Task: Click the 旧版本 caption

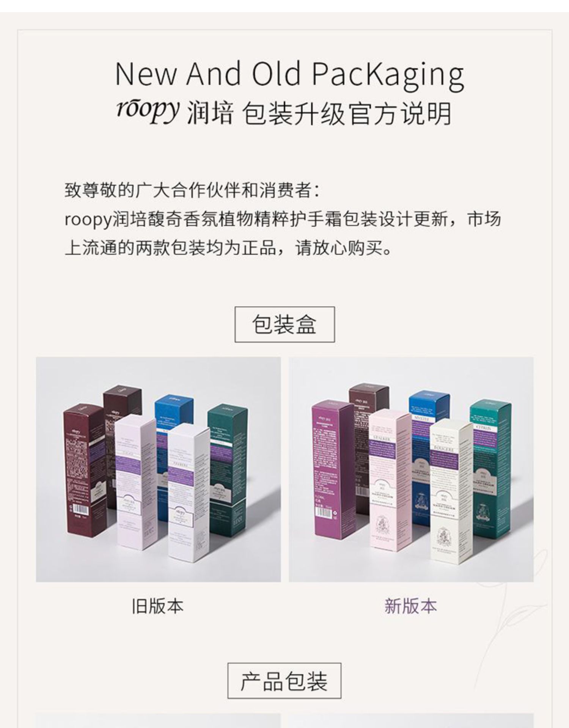Action: pyautogui.click(x=157, y=606)
